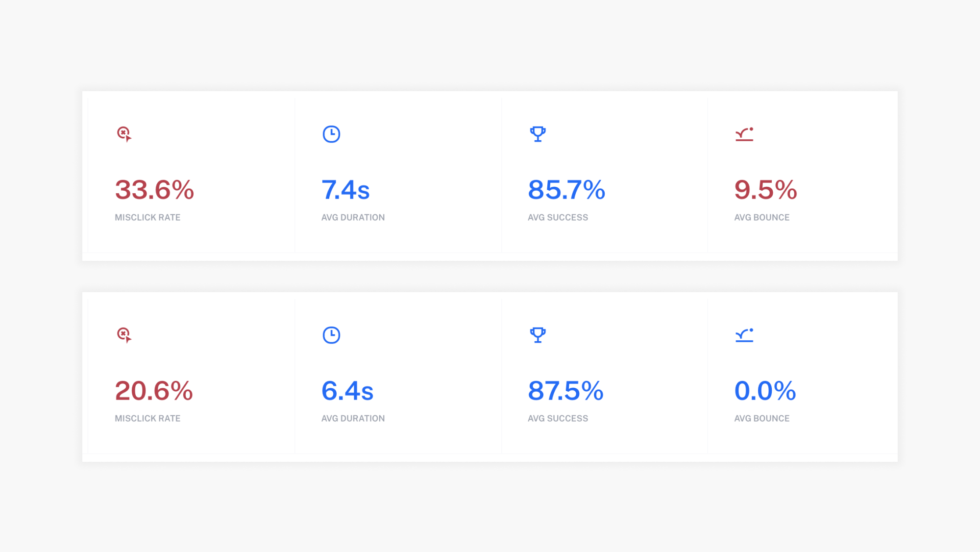The height and width of the screenshot is (552, 980).
Task: Click the misclick icon above 33.6%
Action: pyautogui.click(x=124, y=134)
